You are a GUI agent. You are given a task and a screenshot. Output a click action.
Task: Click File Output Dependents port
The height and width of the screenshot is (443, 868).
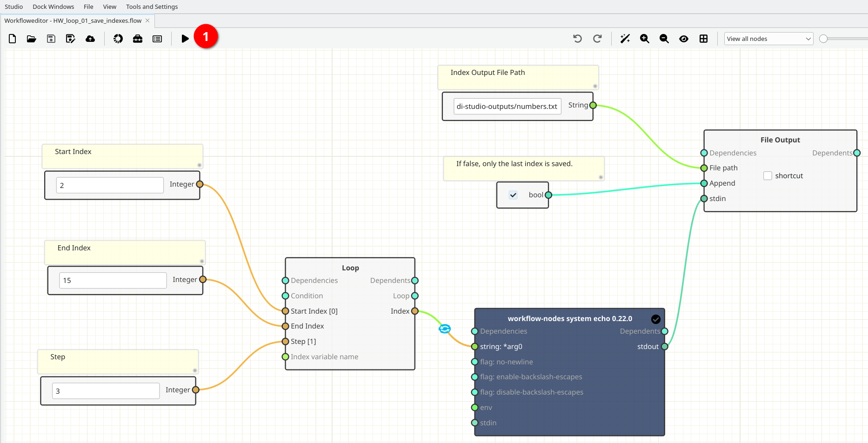(857, 153)
